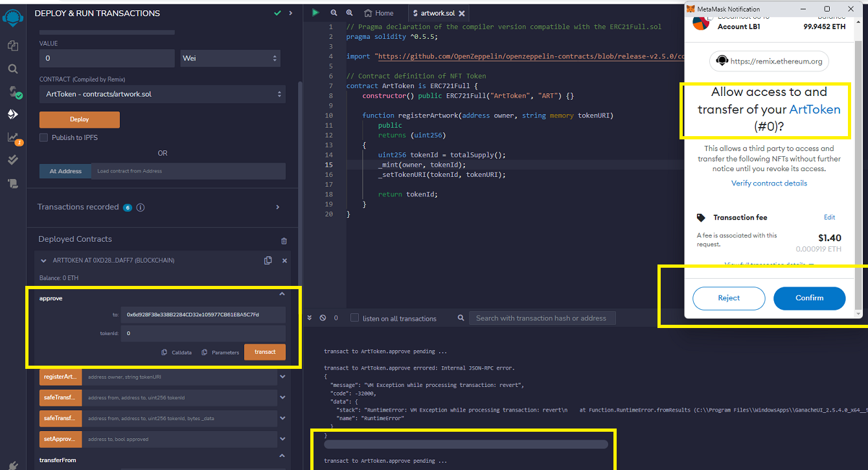Expand registerArtwork function parameters
Image resolution: width=868 pixels, height=470 pixels.
[x=282, y=377]
